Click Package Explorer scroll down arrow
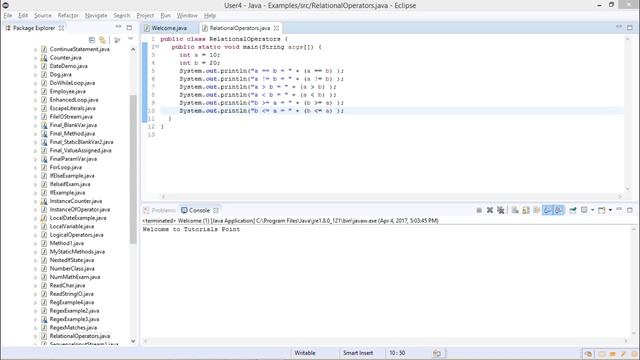 tap(133, 341)
